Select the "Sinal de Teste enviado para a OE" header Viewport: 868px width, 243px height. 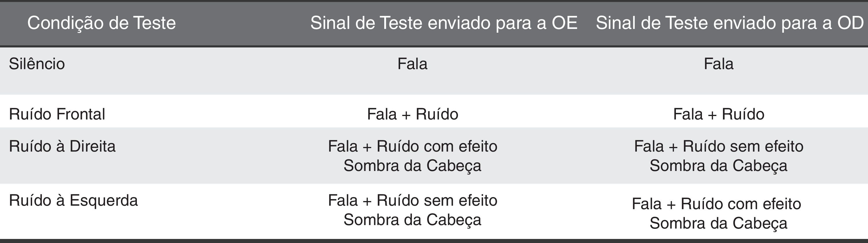click(x=444, y=23)
